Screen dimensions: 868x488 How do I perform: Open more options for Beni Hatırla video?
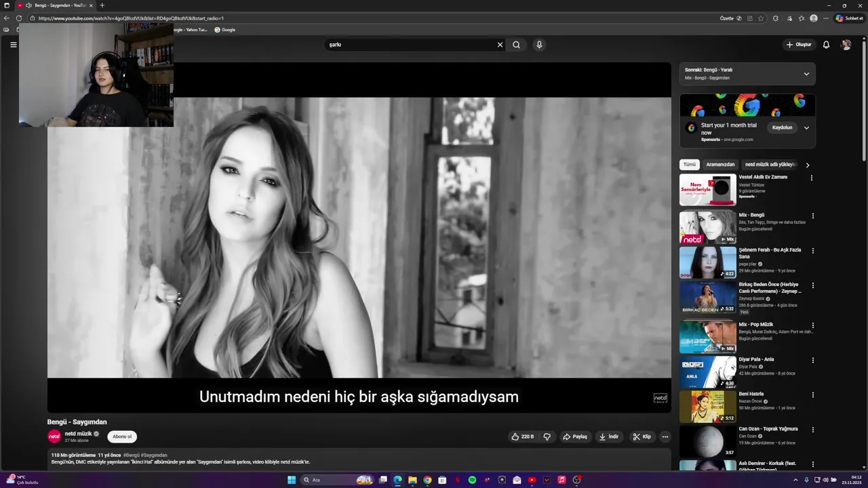pyautogui.click(x=812, y=395)
